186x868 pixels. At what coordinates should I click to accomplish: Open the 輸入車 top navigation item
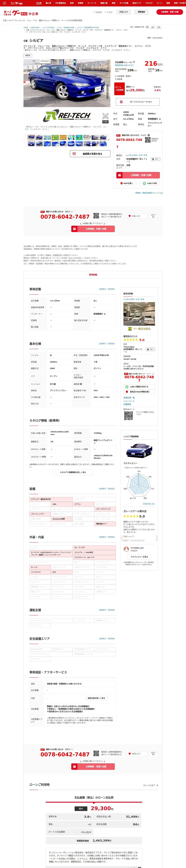point(48,3)
